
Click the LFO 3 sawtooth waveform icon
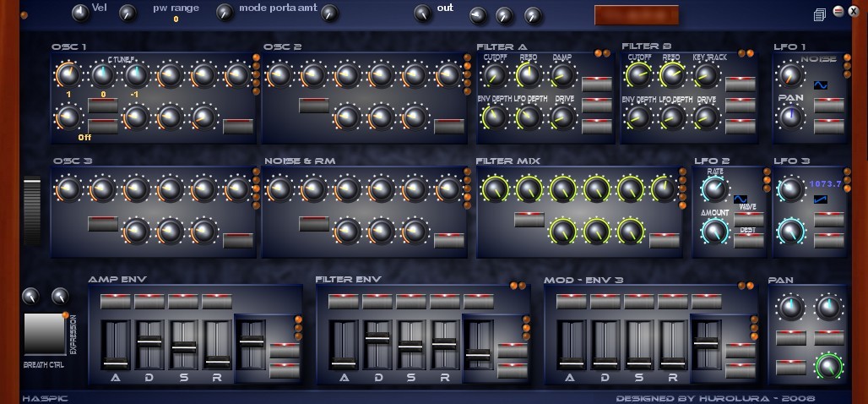click(x=821, y=199)
